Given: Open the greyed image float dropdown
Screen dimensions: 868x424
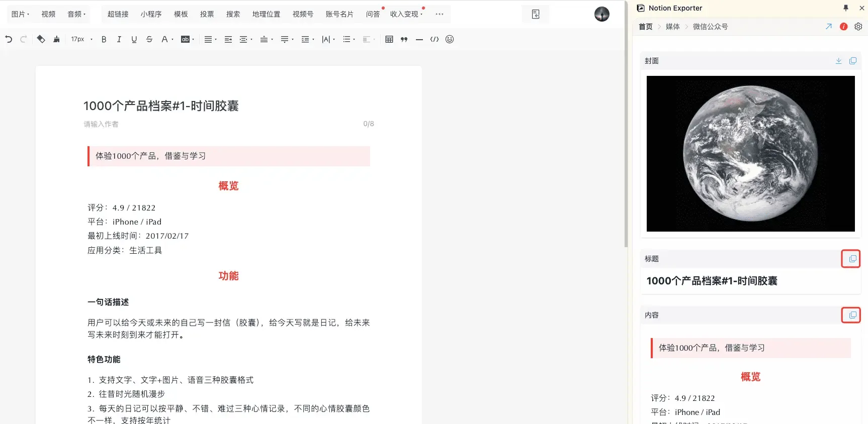Looking at the screenshot, I should point(369,39).
